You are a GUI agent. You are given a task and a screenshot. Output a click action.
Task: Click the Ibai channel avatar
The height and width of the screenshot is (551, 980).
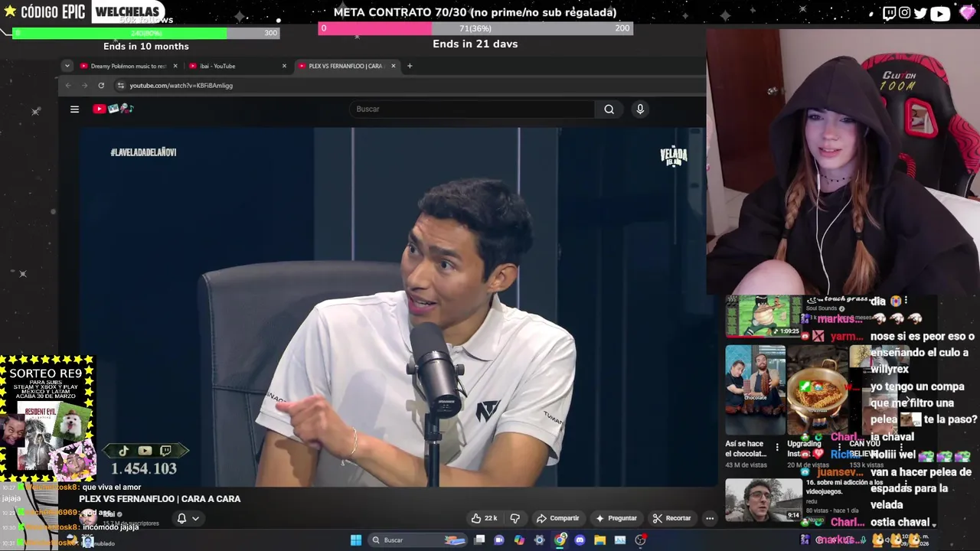(x=88, y=517)
